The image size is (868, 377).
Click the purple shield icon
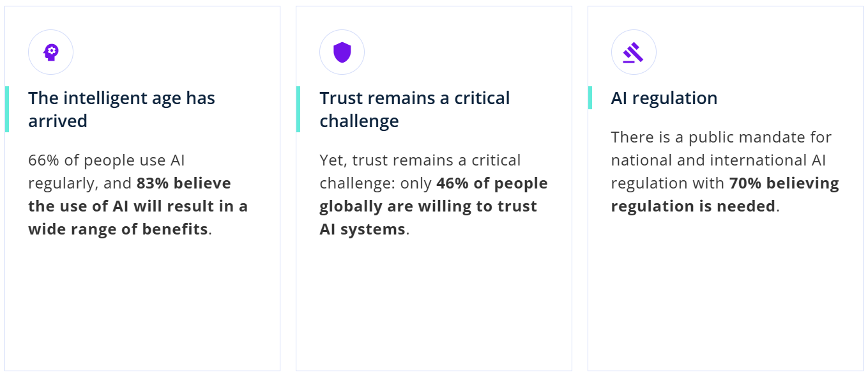click(x=342, y=52)
